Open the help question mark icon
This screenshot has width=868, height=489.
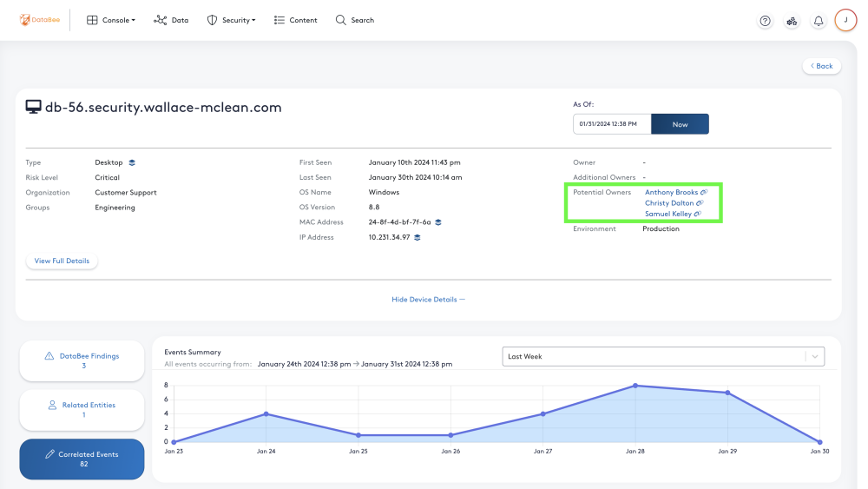pos(765,21)
